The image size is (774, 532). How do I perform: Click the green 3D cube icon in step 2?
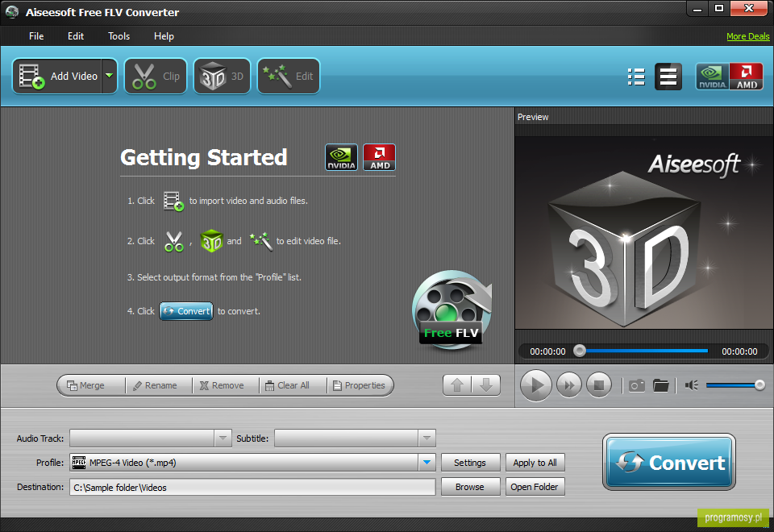click(x=211, y=241)
